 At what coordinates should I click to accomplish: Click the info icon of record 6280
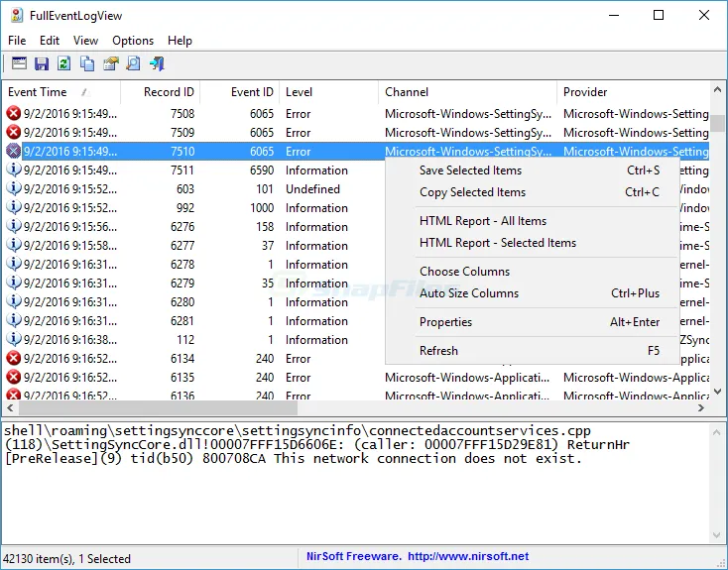point(14,301)
